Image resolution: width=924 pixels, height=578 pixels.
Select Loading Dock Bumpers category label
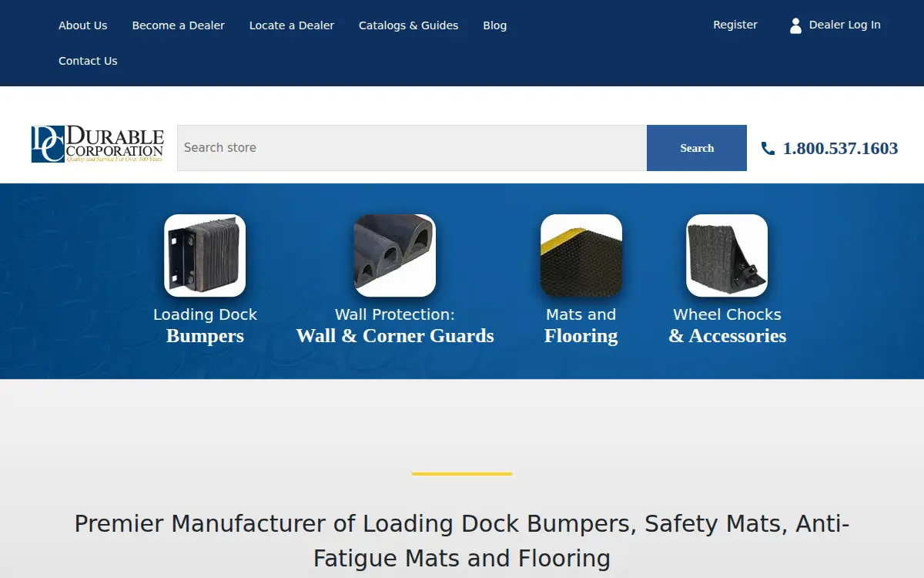205,325
